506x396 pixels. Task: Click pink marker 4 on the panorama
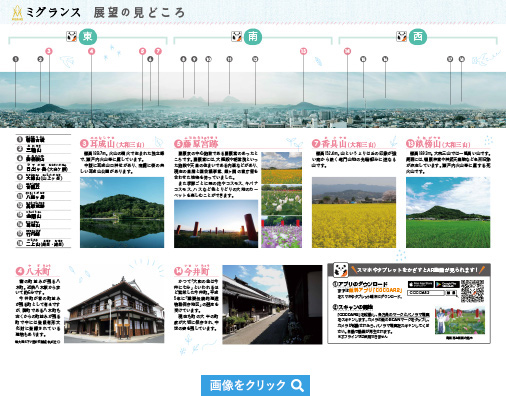tap(91, 51)
